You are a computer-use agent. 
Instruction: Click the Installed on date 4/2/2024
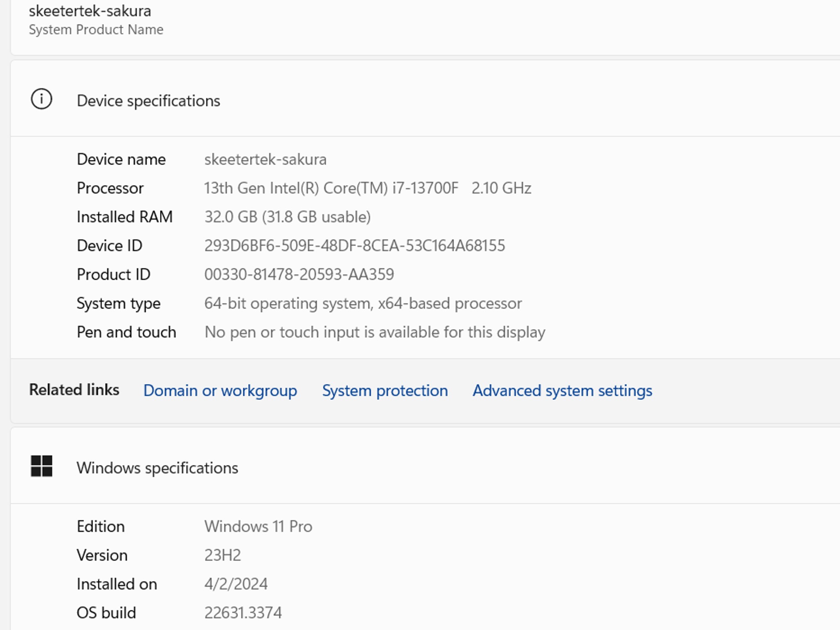pyautogui.click(x=237, y=584)
